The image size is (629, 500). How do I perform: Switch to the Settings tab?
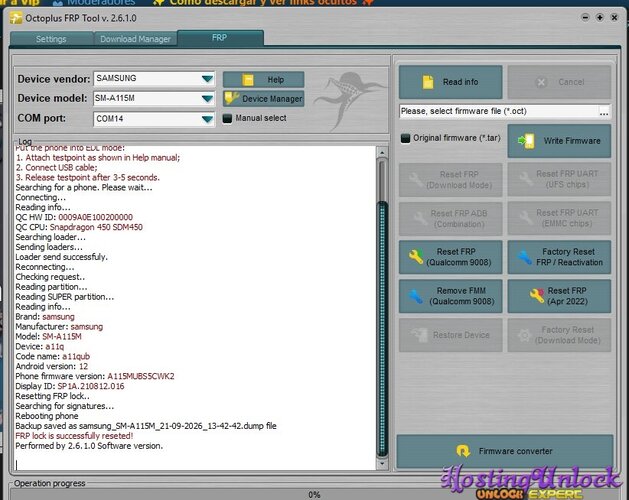(x=51, y=39)
